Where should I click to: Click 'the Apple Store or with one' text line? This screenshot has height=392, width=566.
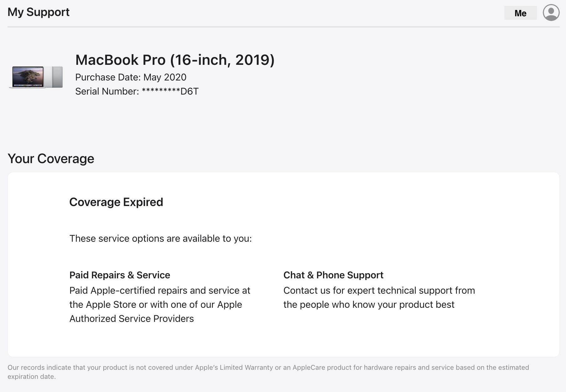[156, 305]
